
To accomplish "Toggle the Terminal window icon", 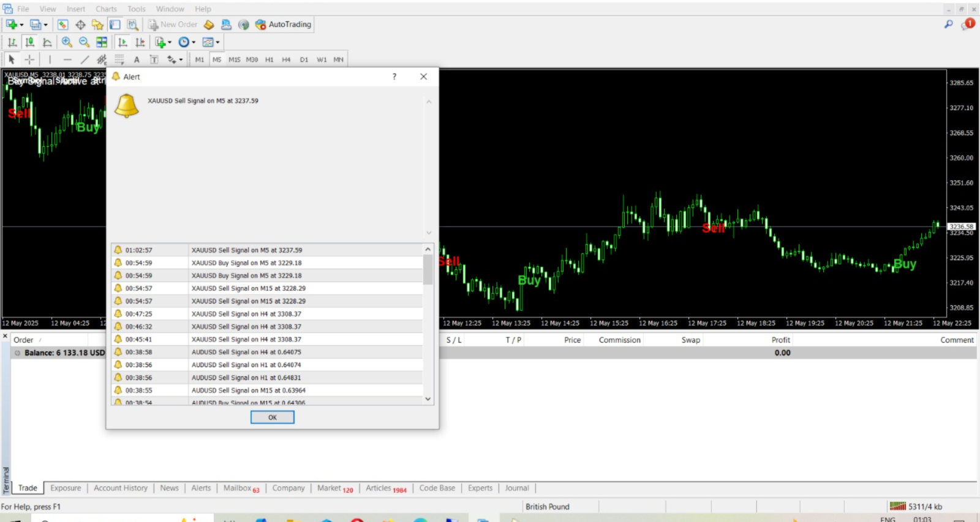I will 115,24.
